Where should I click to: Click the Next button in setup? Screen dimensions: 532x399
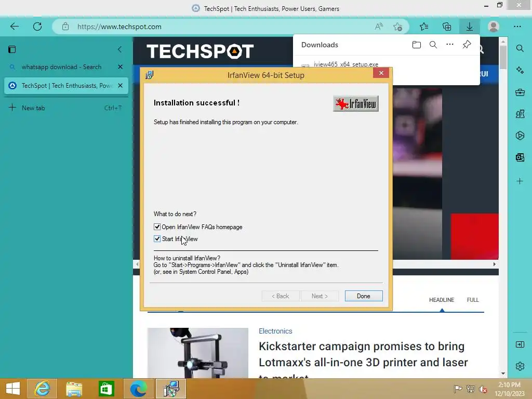coord(320,296)
